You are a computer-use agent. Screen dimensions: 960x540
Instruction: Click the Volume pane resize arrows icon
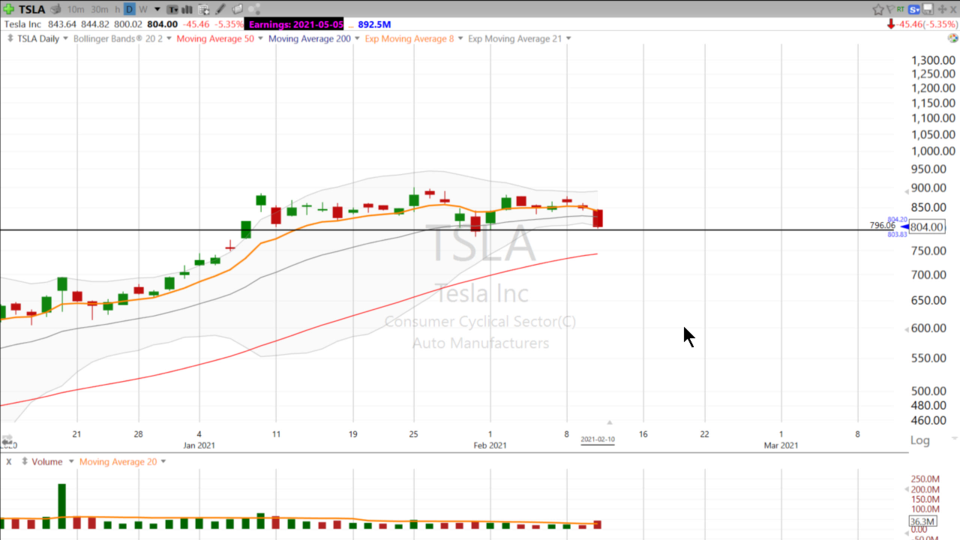[24, 462]
